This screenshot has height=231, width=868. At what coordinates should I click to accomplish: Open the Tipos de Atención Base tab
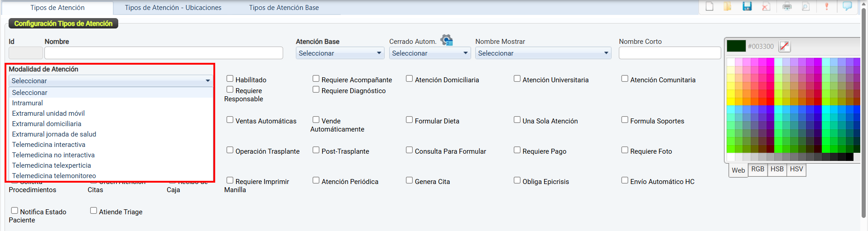284,8
